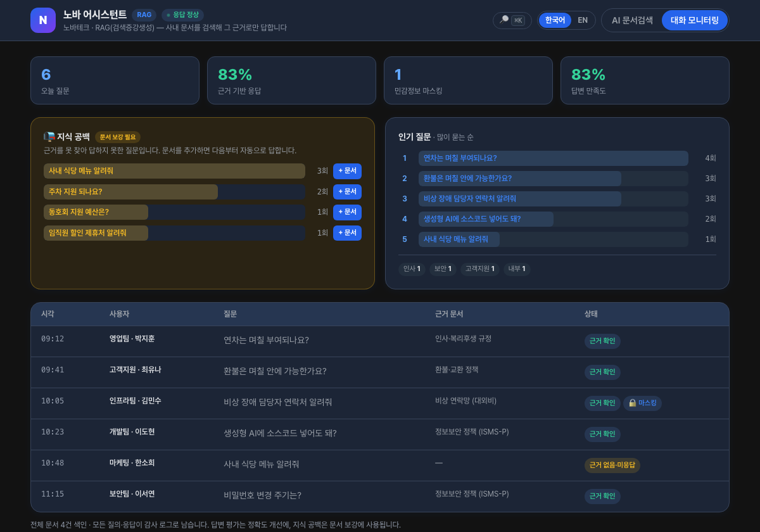Click the 상태 column header

[591, 314]
